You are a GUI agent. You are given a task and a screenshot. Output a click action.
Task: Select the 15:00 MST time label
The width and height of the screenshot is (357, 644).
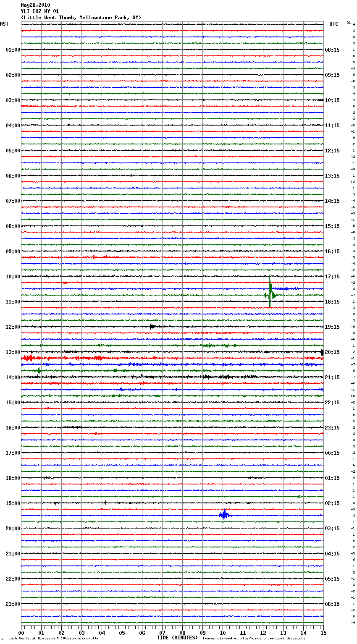click(x=13, y=403)
